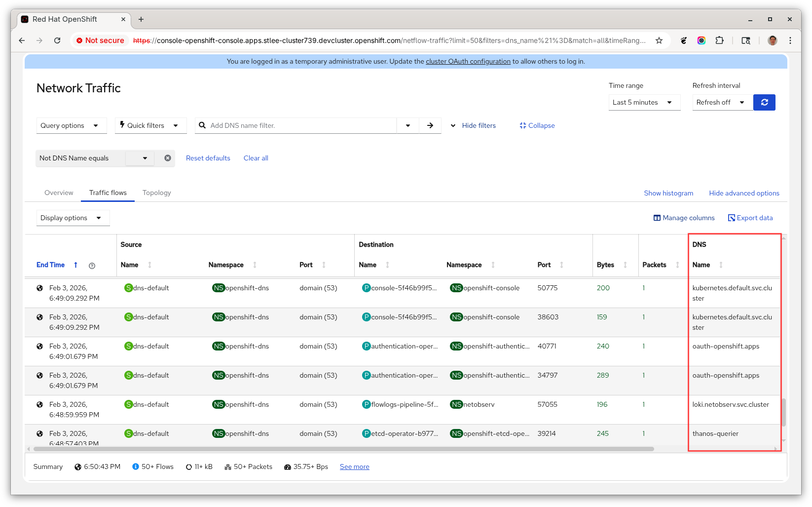This screenshot has width=812, height=507.
Task: Switch to the Topology tab
Action: [x=156, y=193]
